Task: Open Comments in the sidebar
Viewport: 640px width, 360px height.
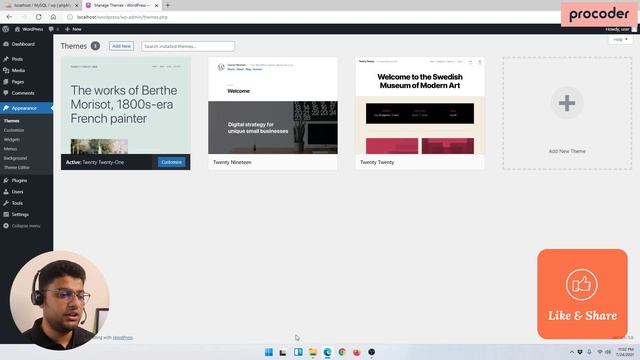Action: (23, 93)
